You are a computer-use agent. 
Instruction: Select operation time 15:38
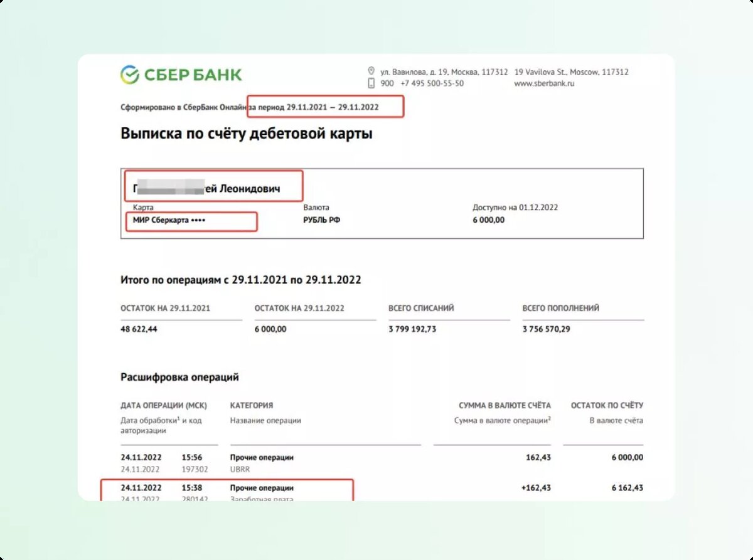coord(192,488)
